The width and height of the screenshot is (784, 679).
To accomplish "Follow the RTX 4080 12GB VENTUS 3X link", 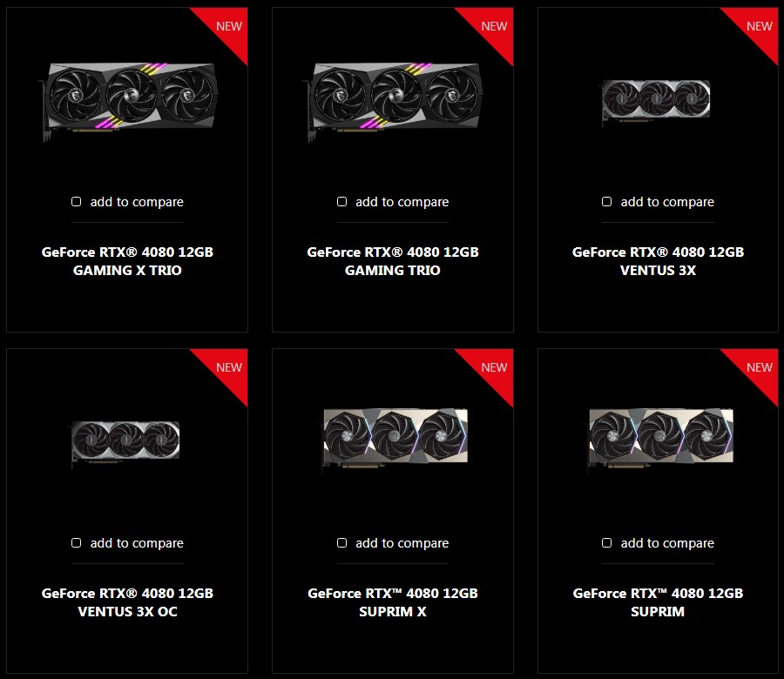I will [658, 261].
